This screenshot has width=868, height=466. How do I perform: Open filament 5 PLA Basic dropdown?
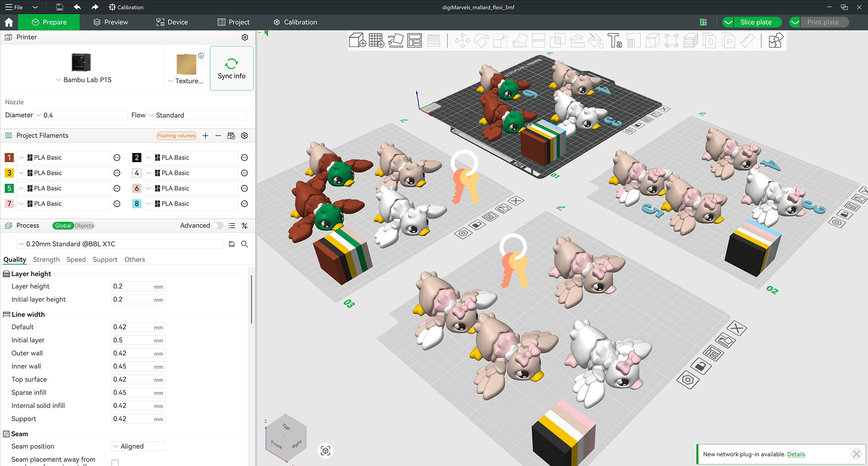tap(63, 188)
